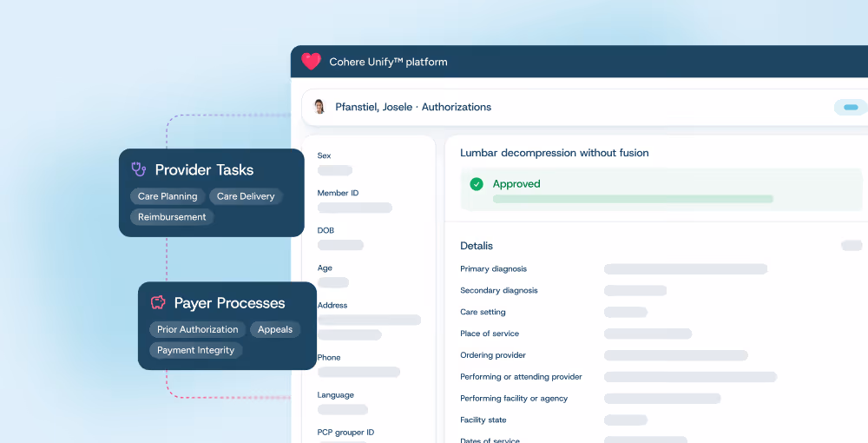Click the Approved status text
Viewport: 868px width, 443px height.
[516, 184]
